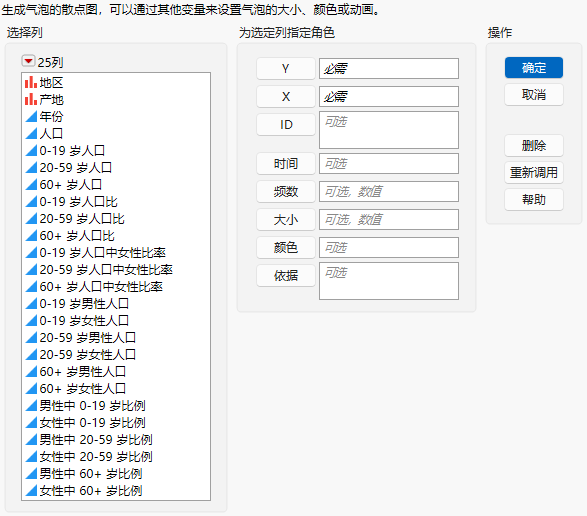Click the 依据 role button
Viewport: 587px width, 516px height.
286,276
